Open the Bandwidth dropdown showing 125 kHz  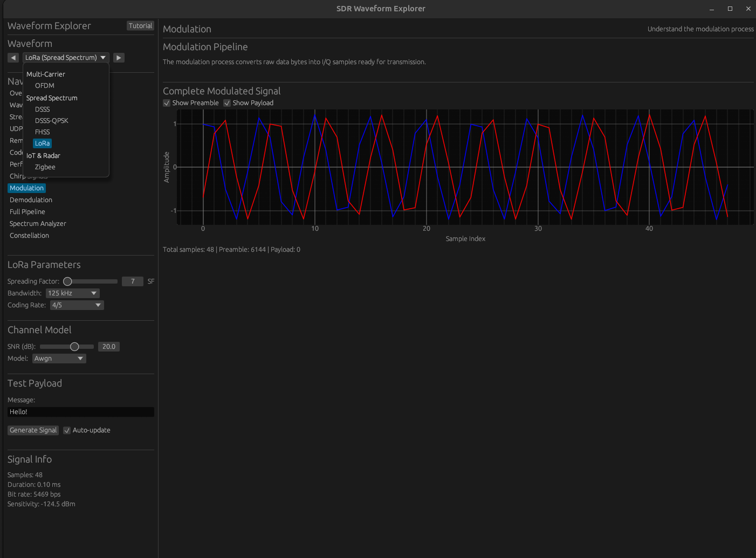[x=72, y=293]
